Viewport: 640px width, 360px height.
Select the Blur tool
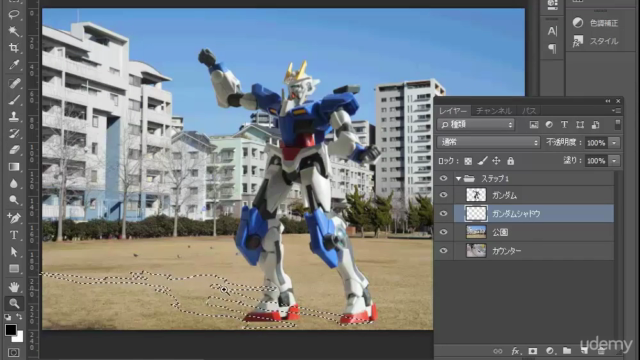pos(13,183)
